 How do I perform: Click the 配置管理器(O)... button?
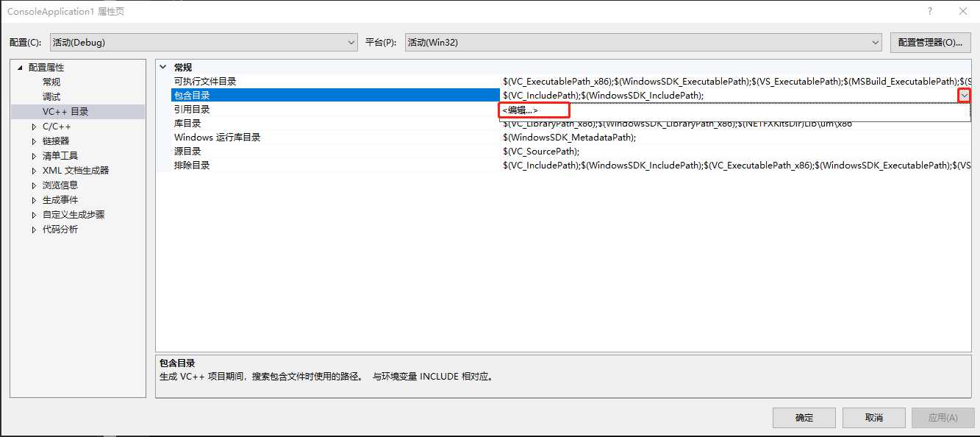930,42
